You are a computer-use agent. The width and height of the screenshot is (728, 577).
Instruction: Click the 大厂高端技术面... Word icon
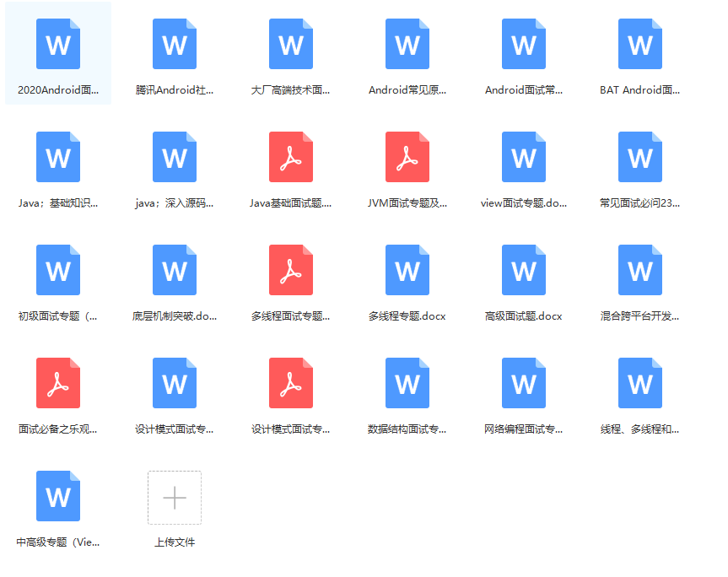291,44
